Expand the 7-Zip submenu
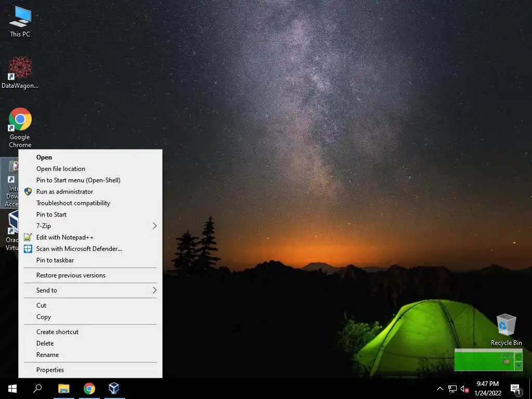532x399 pixels. [90, 226]
